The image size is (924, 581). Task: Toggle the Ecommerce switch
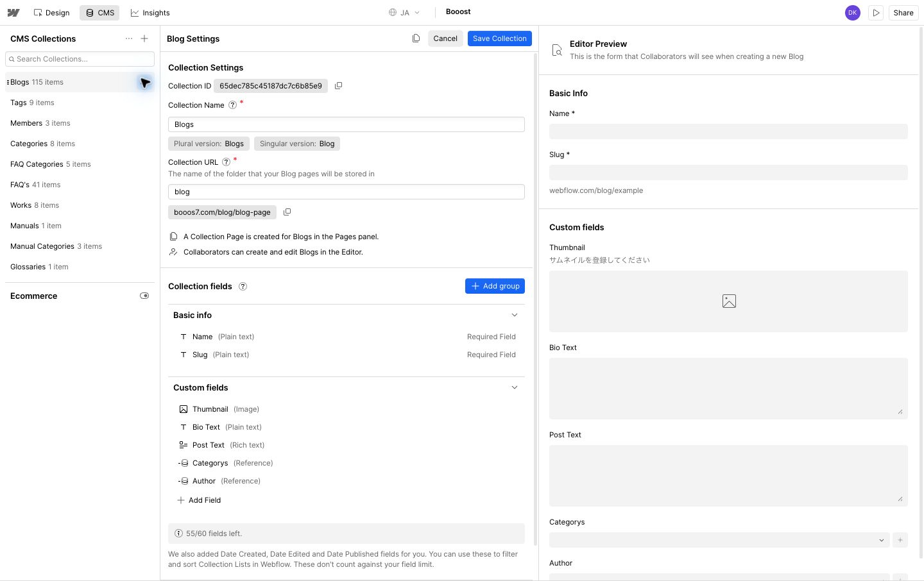point(144,296)
